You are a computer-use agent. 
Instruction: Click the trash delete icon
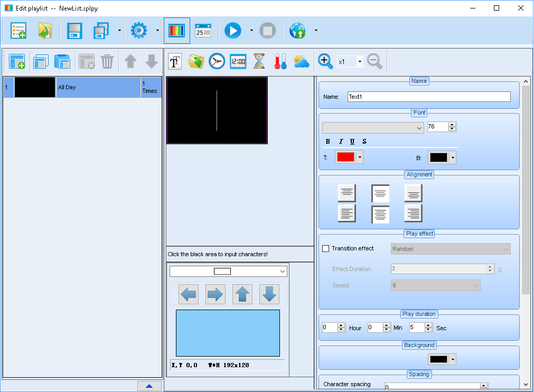click(107, 62)
